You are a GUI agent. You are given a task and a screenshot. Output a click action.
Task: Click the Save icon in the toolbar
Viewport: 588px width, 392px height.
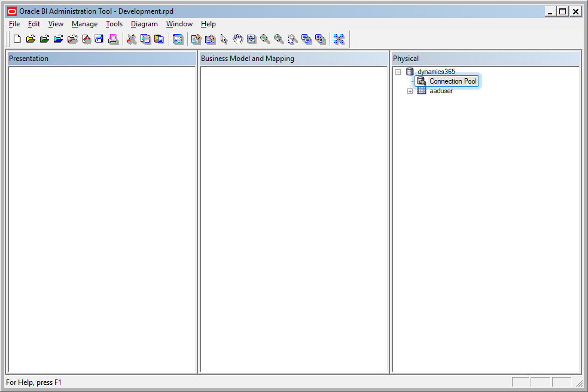[x=99, y=39]
